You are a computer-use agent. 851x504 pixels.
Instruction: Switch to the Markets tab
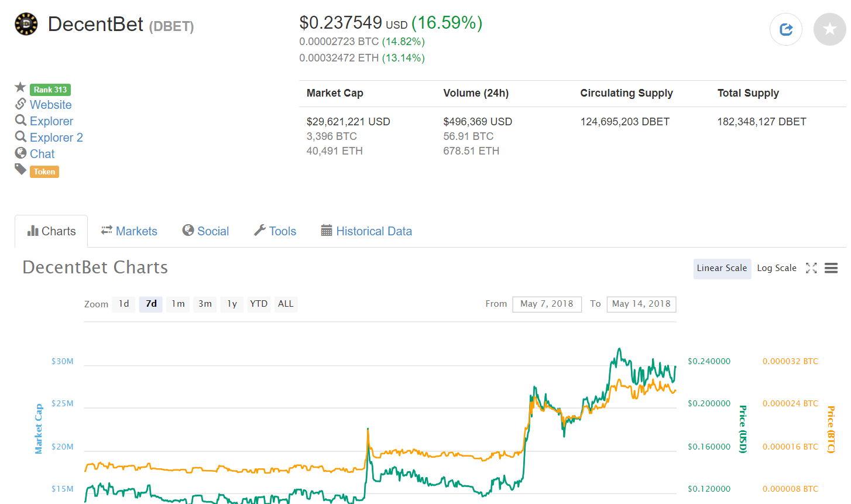coord(129,231)
